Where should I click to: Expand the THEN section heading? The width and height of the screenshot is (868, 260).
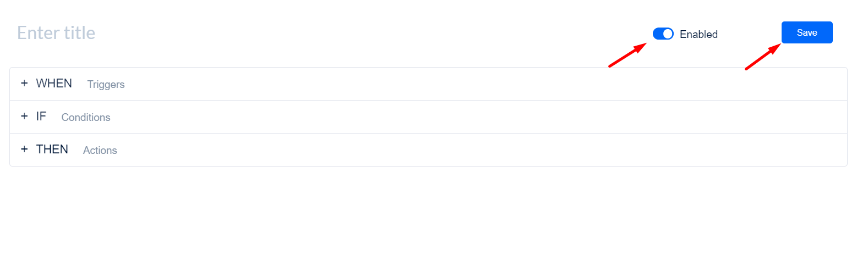point(52,149)
